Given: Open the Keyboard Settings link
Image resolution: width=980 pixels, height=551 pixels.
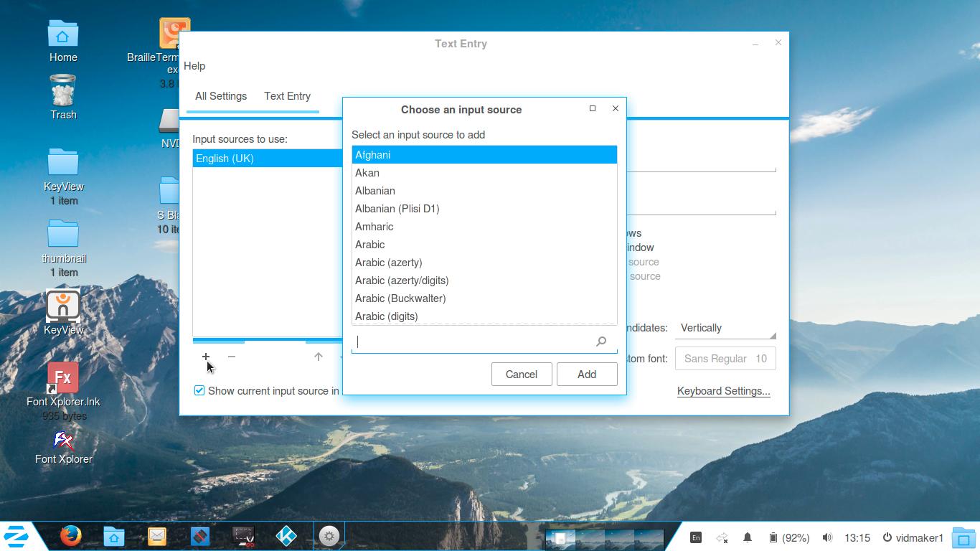Looking at the screenshot, I should point(723,391).
